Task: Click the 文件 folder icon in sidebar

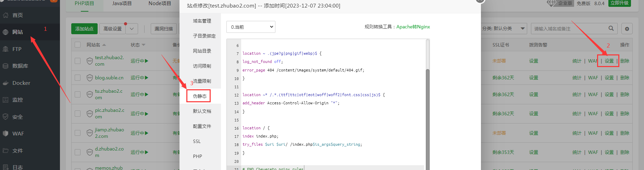Action: click(x=5, y=151)
